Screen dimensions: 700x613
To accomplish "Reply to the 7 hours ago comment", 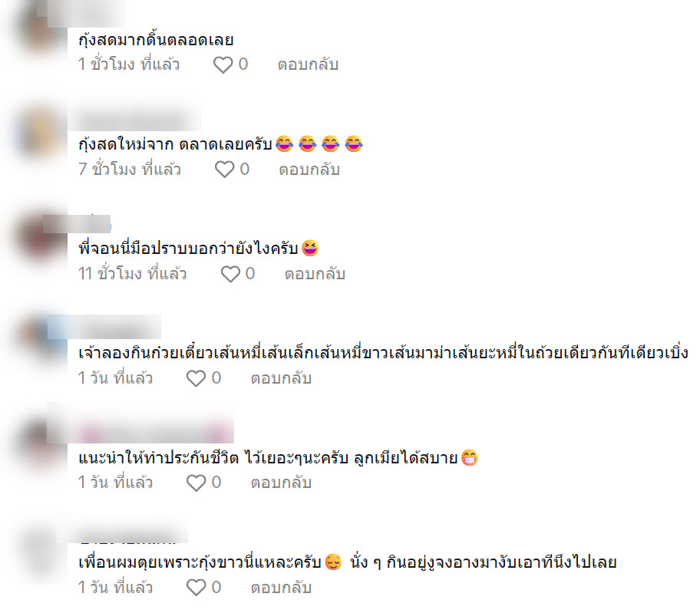I will point(309,170).
